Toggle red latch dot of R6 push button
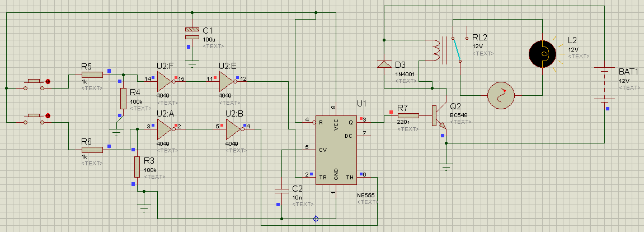Viewport: 644px width, 232px height. [x=48, y=116]
